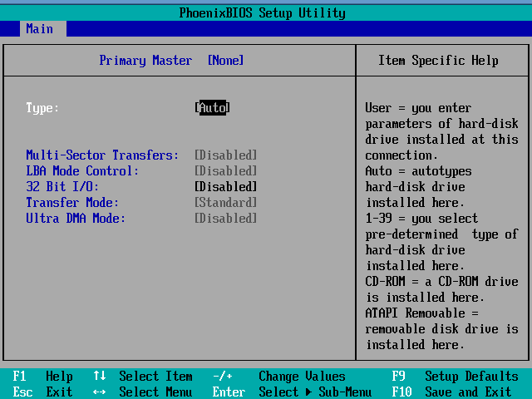This screenshot has width=532, height=399.
Task: Click the Esc key hint
Action: (x=22, y=392)
